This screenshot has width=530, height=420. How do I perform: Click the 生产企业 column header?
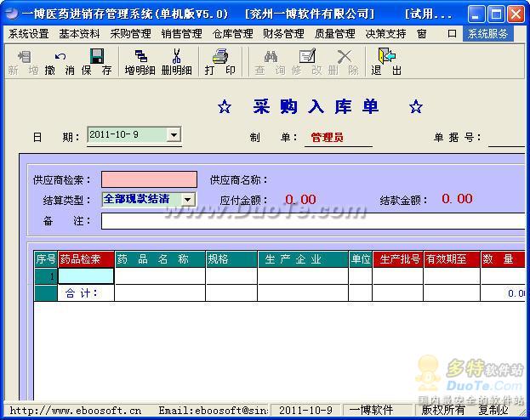[x=303, y=259]
